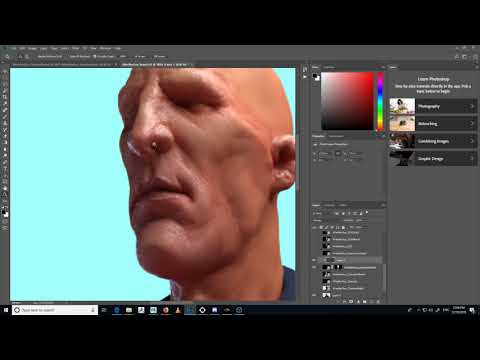Open the workspace switcher dropdown

(x=465, y=57)
